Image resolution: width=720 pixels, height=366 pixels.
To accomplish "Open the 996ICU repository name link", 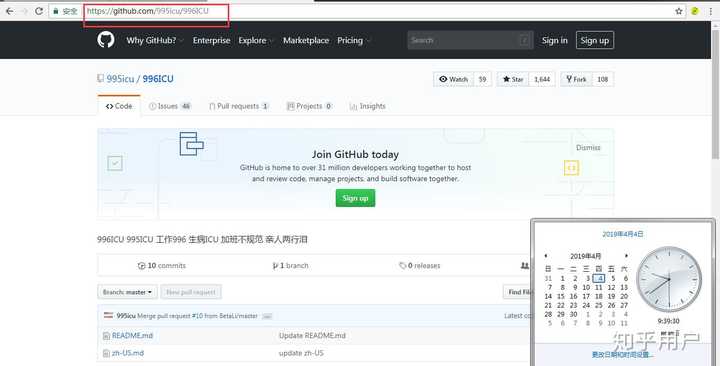I will pyautogui.click(x=158, y=79).
